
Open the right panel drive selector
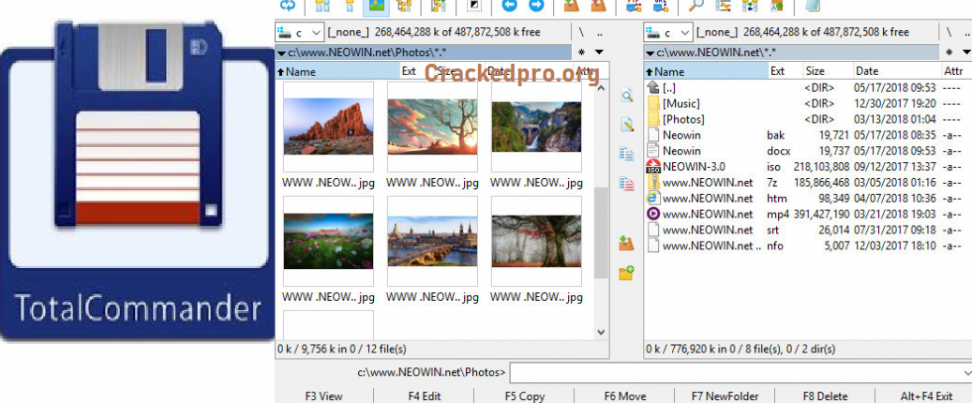[668, 32]
